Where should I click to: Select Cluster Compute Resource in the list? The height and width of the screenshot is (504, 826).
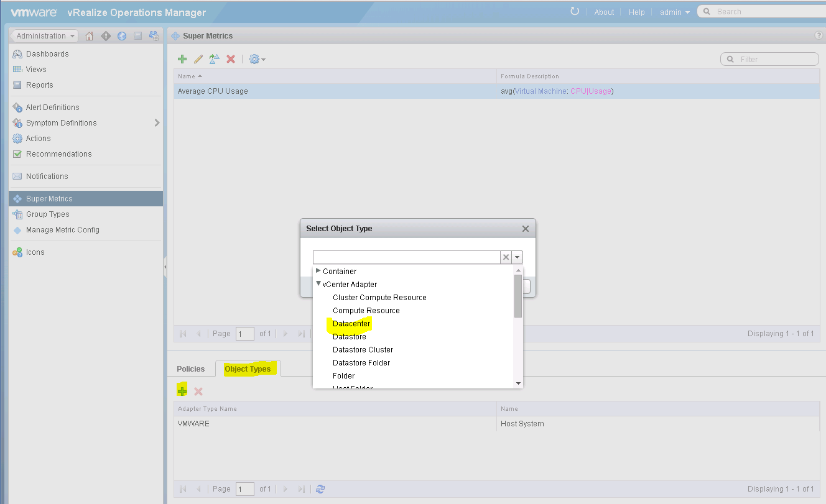click(379, 298)
